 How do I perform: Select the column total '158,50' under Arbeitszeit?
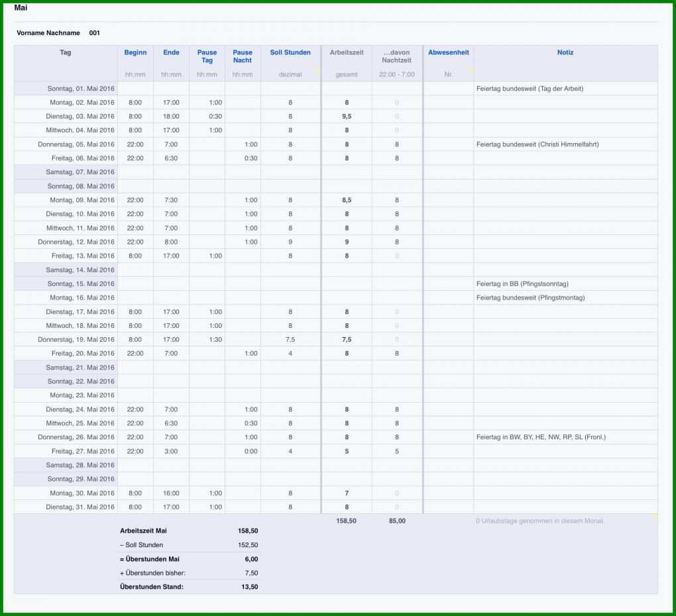pos(346,521)
